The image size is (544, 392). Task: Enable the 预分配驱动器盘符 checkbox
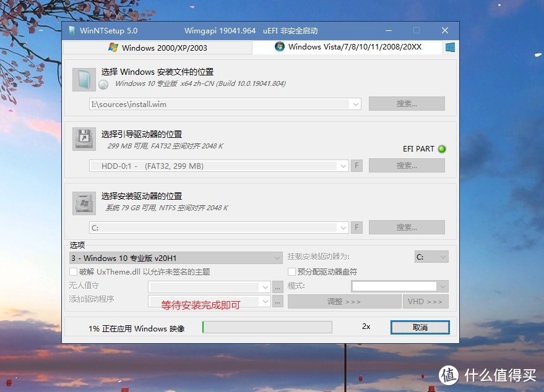tap(291, 271)
